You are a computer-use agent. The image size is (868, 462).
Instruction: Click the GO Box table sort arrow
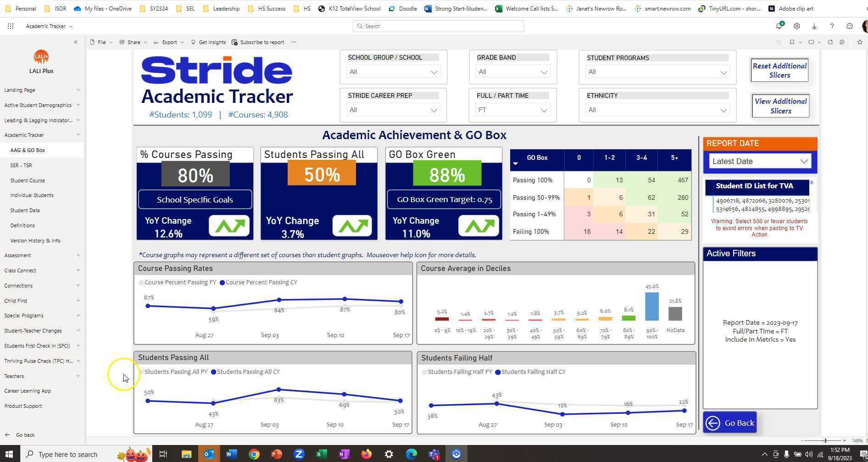[515, 163]
